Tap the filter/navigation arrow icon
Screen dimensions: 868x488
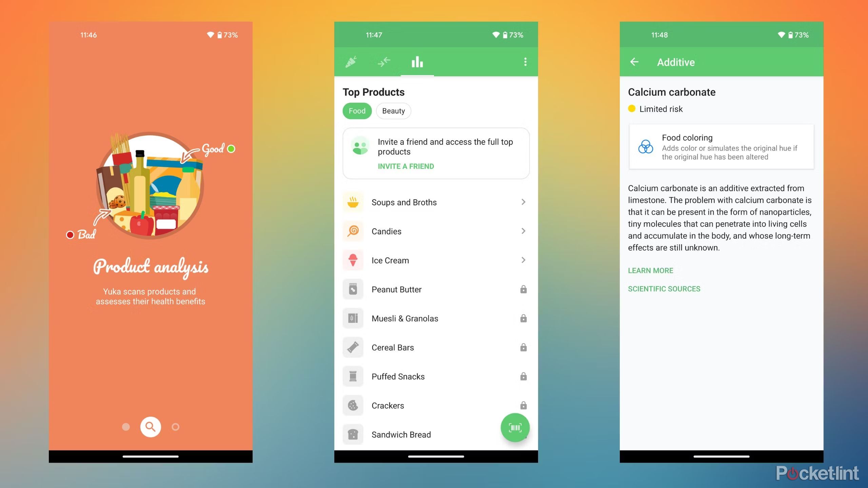tap(384, 61)
